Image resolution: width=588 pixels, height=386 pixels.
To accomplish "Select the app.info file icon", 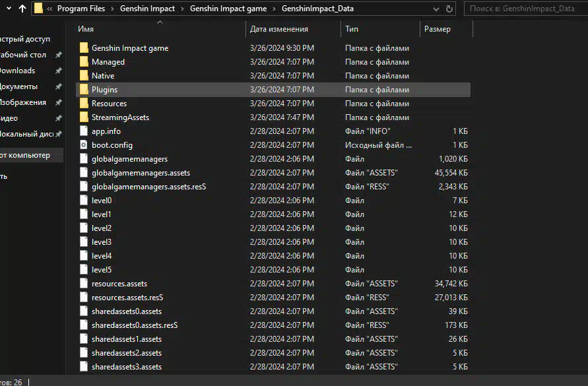I will click(84, 131).
